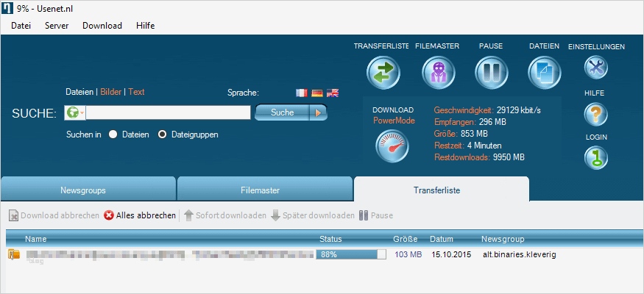Open the Dateien documents icon
This screenshot has height=294, width=644.
click(544, 73)
